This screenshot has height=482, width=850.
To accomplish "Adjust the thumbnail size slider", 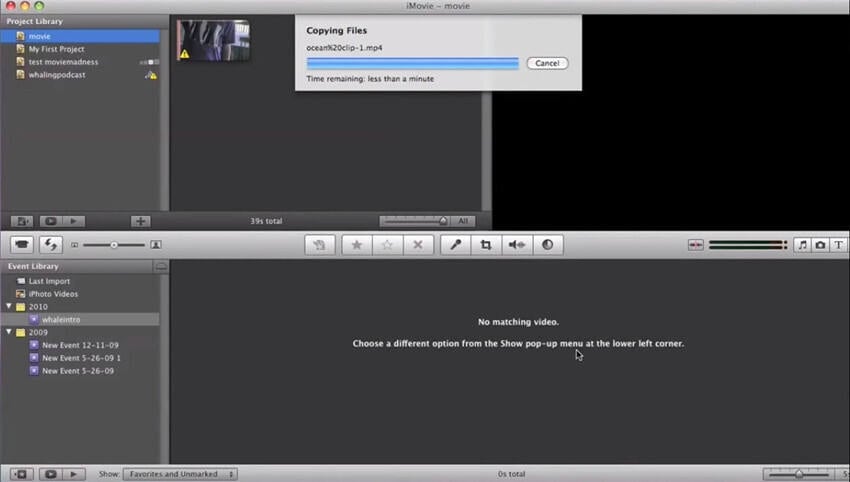I will coord(114,245).
